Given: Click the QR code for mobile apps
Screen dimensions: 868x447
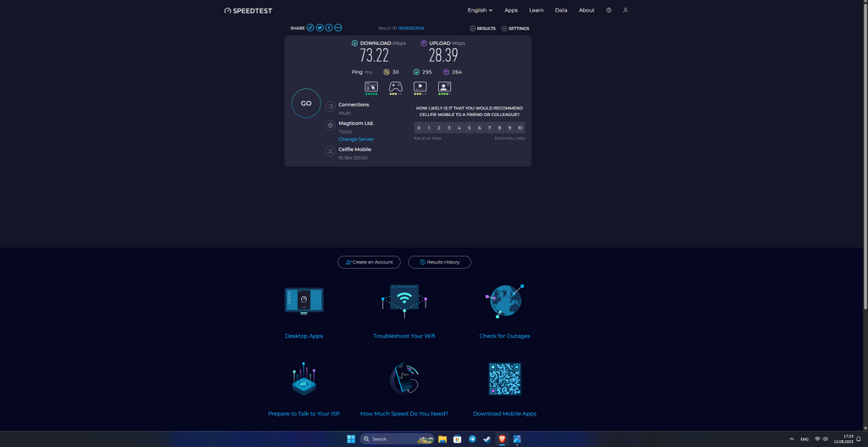Looking at the screenshot, I should tap(505, 379).
